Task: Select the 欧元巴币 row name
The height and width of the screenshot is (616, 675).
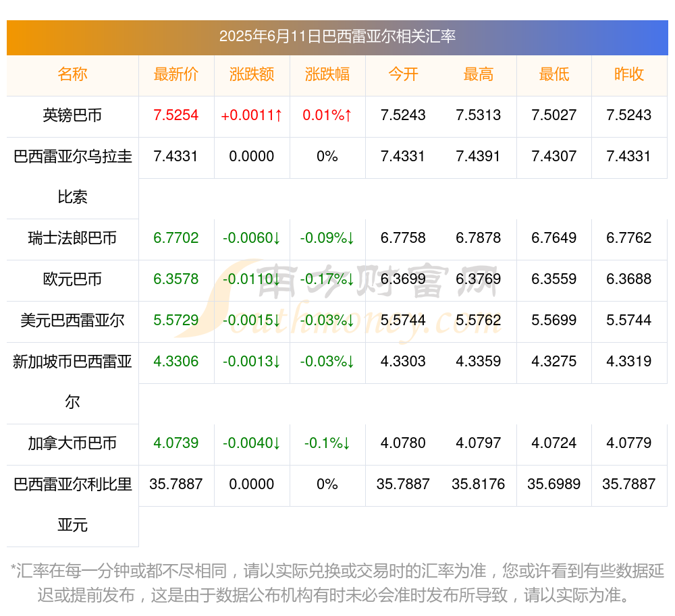Action: 72,279
